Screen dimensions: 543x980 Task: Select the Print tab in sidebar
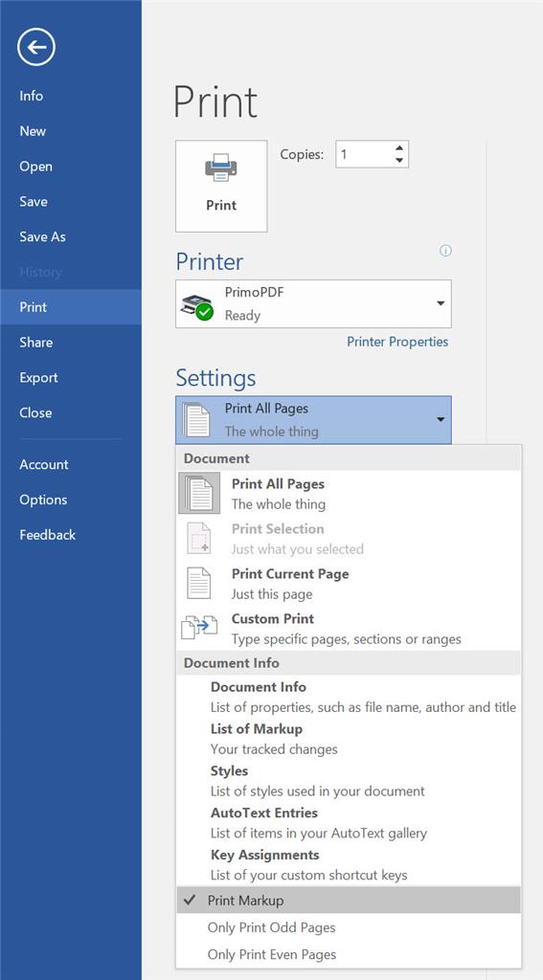(x=71, y=307)
